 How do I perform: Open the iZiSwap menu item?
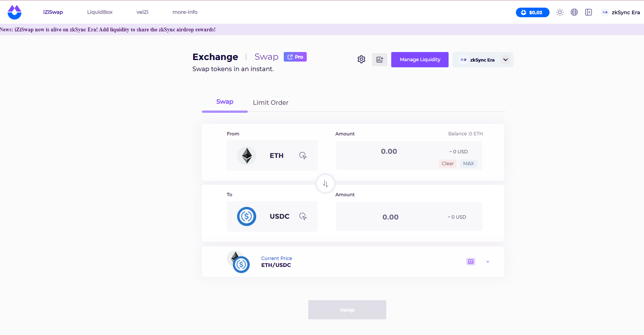[53, 12]
